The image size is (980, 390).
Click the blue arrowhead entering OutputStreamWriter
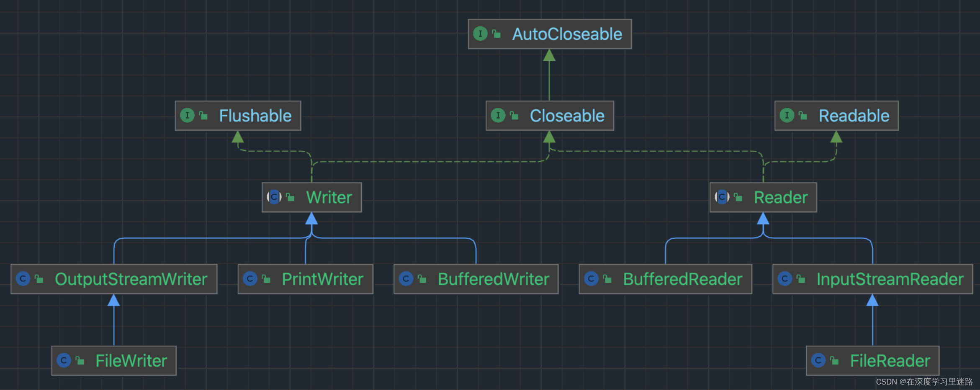[x=114, y=300]
